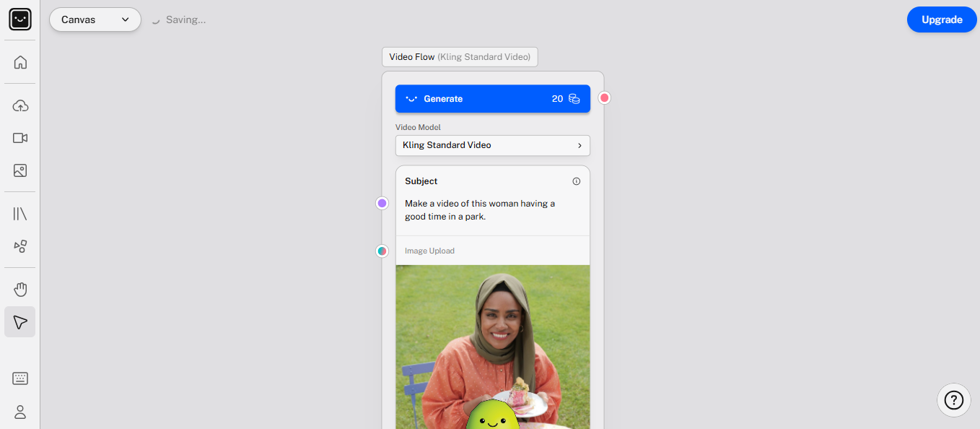The image size is (980, 429).
Task: Open the user profile icon
Action: 20,412
